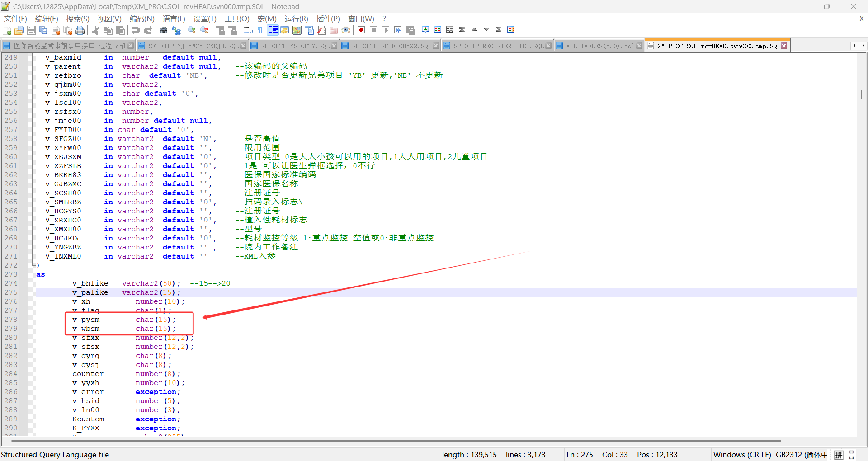
Task: Click the vertical scrollbar thumb
Action: click(x=861, y=94)
